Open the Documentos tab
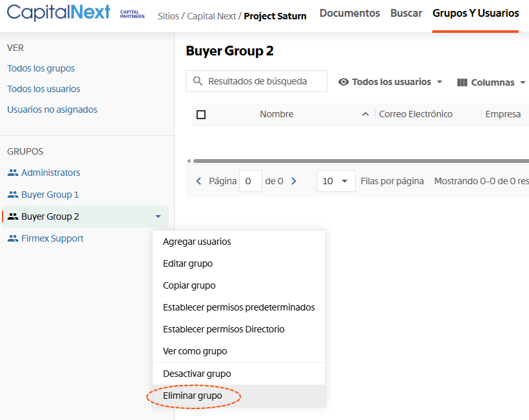529x420 pixels. [349, 13]
